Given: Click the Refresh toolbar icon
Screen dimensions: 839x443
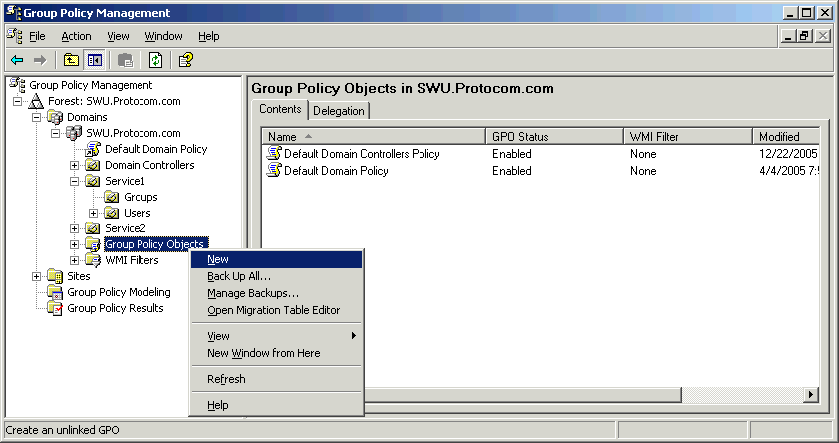Looking at the screenshot, I should point(156,60).
